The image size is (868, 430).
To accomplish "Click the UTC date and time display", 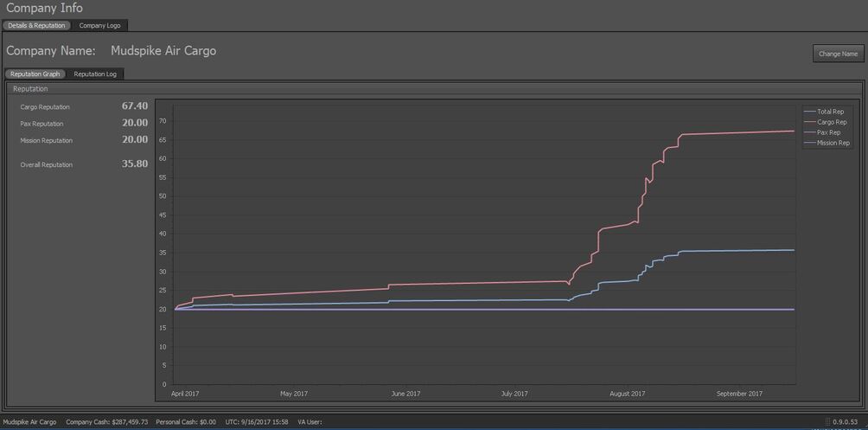I will [x=255, y=422].
